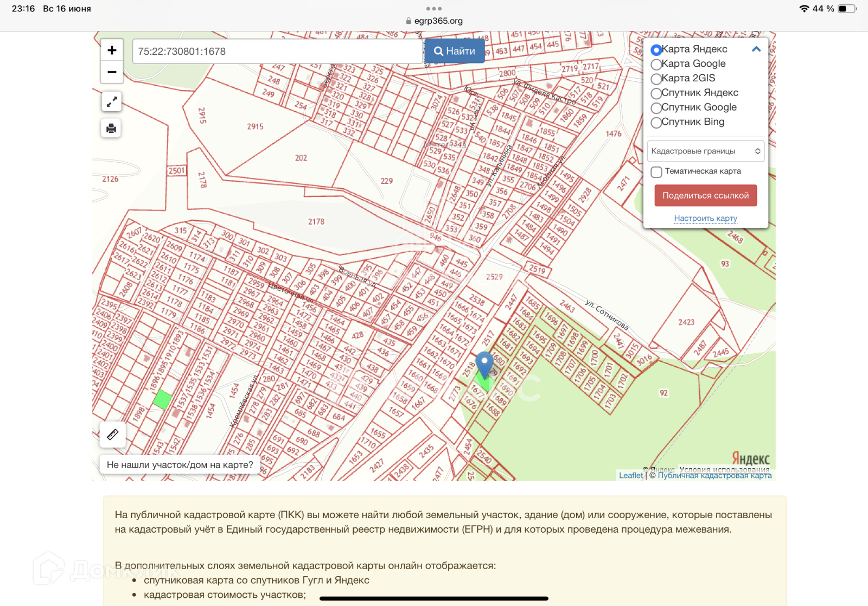Enable the Тематическая карта checkbox

(x=656, y=172)
